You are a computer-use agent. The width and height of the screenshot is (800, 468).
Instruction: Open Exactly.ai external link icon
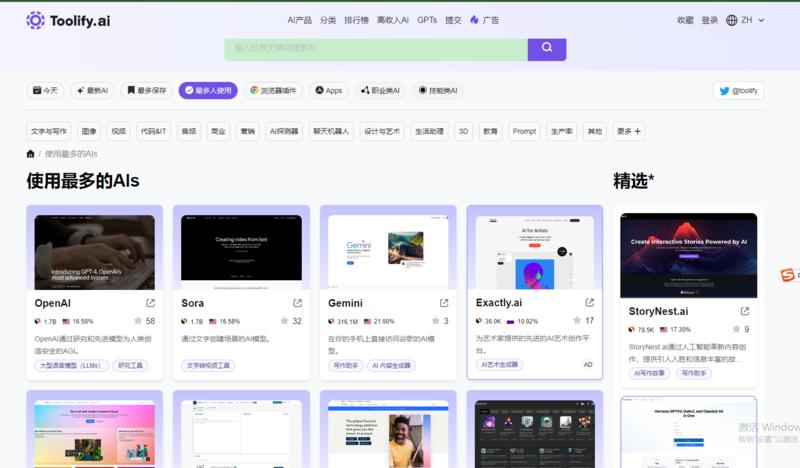pyautogui.click(x=590, y=303)
